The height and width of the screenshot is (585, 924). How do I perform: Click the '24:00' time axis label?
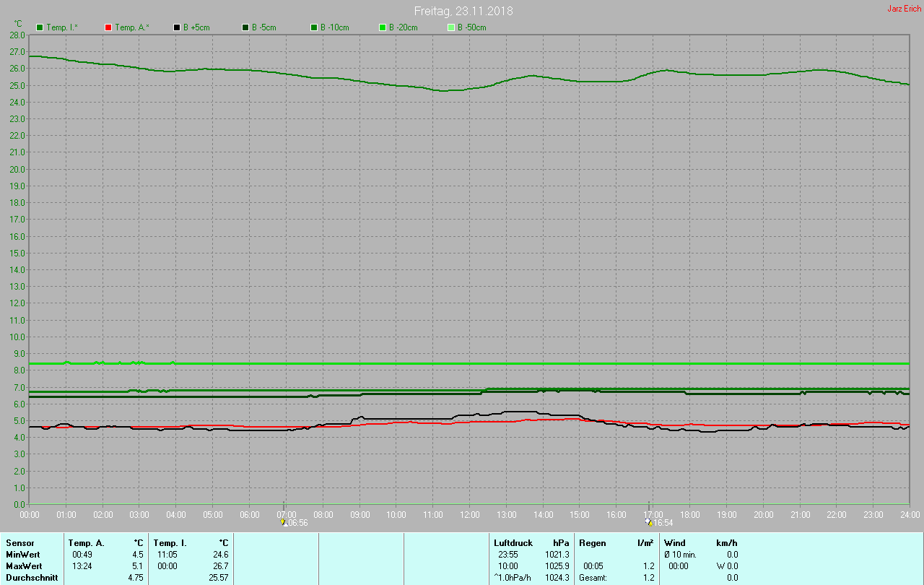910,515
